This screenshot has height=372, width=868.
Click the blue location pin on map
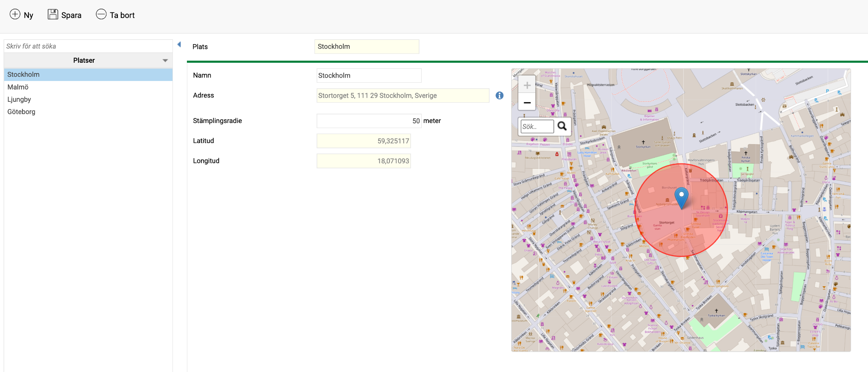click(682, 198)
